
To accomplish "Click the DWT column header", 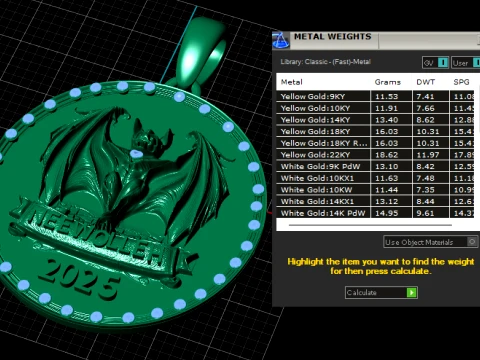I will point(426,82).
